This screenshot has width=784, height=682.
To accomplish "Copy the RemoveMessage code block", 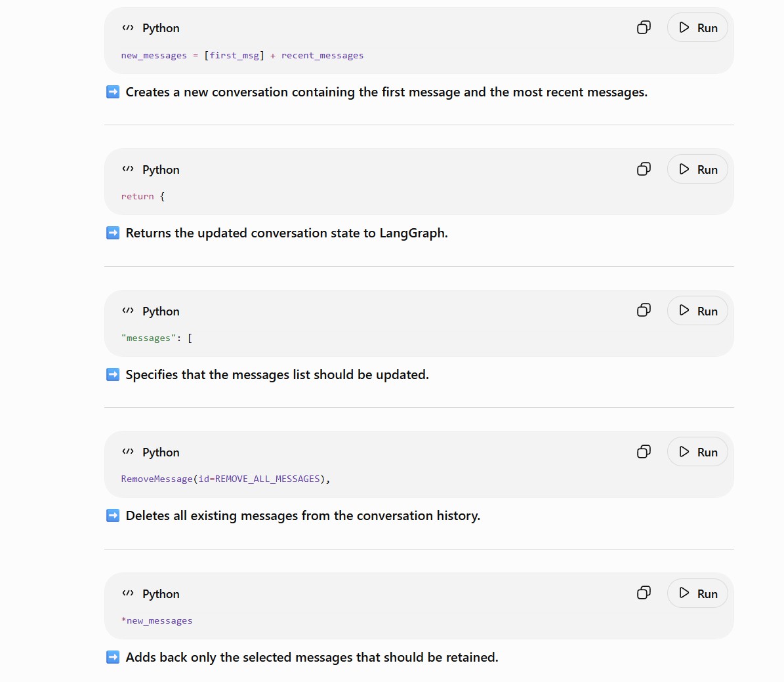I will click(644, 452).
